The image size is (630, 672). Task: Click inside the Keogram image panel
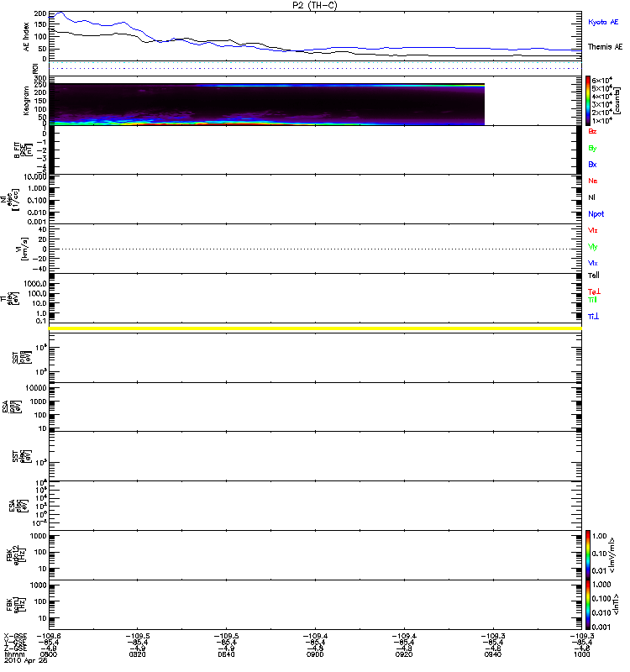click(x=266, y=104)
